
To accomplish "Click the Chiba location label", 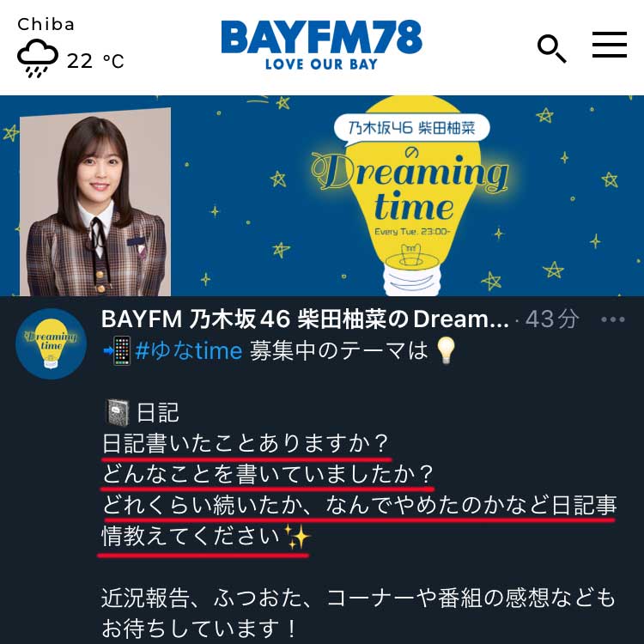I will (46, 24).
